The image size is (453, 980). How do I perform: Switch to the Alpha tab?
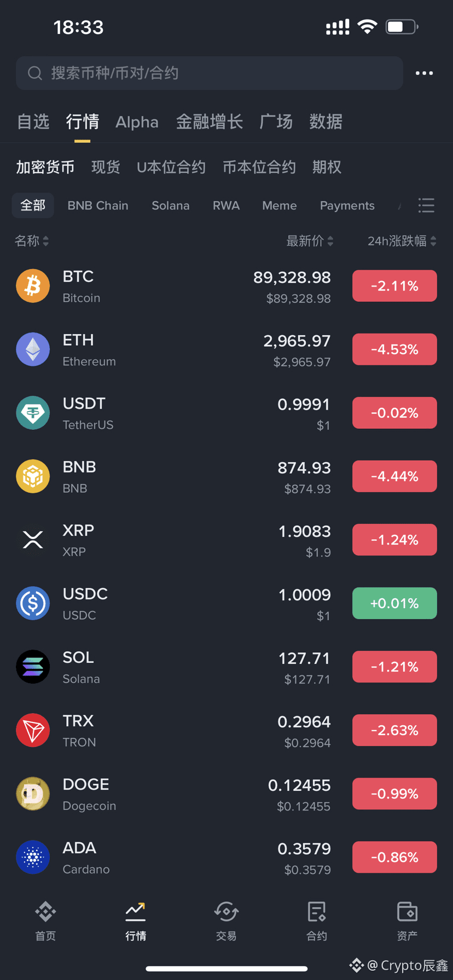coord(137,122)
